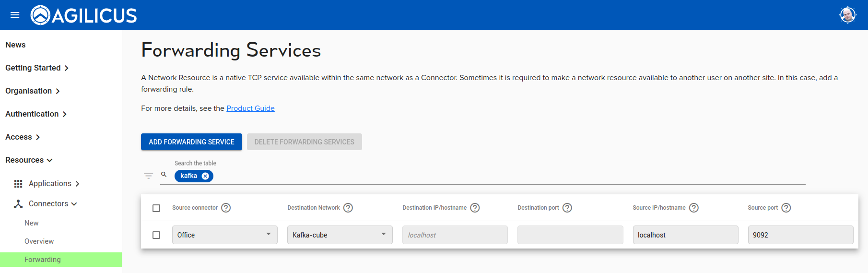Show help for Destination Network column
Viewport: 868px width, 273px height.
pyautogui.click(x=348, y=208)
